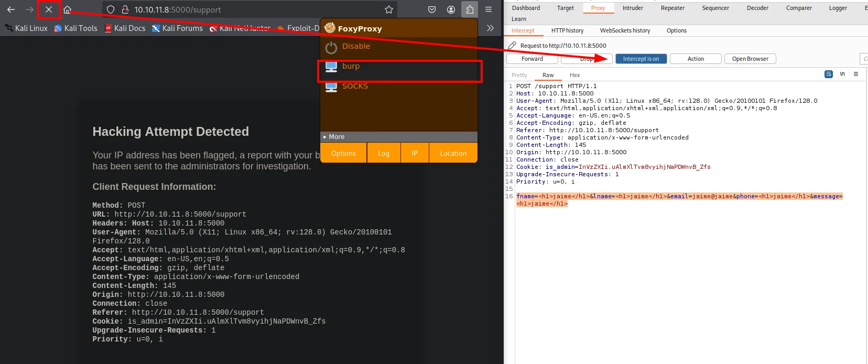
Task: Open the FoxyProxy Log
Action: (384, 153)
